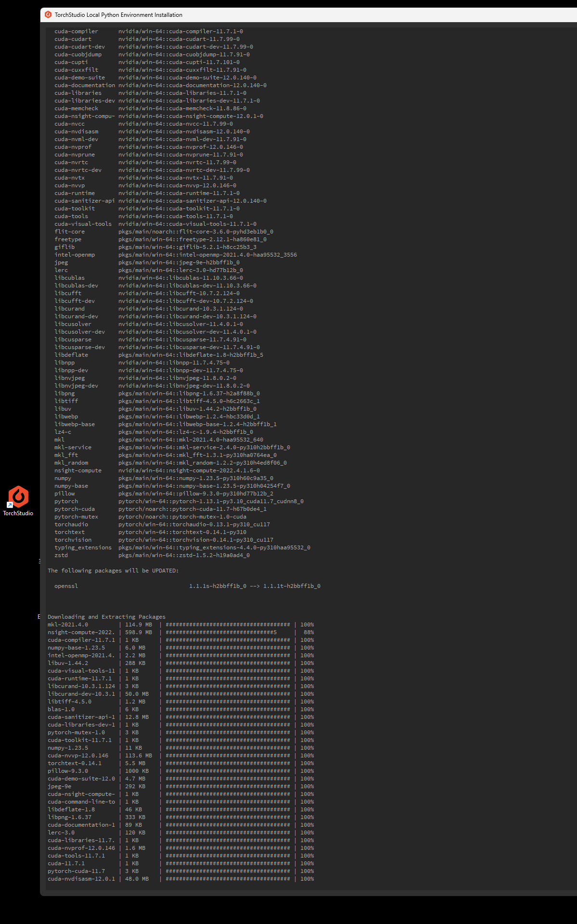Select the 'pytorch-cuda' package row
The width and height of the screenshot is (577, 924).
click(160, 509)
